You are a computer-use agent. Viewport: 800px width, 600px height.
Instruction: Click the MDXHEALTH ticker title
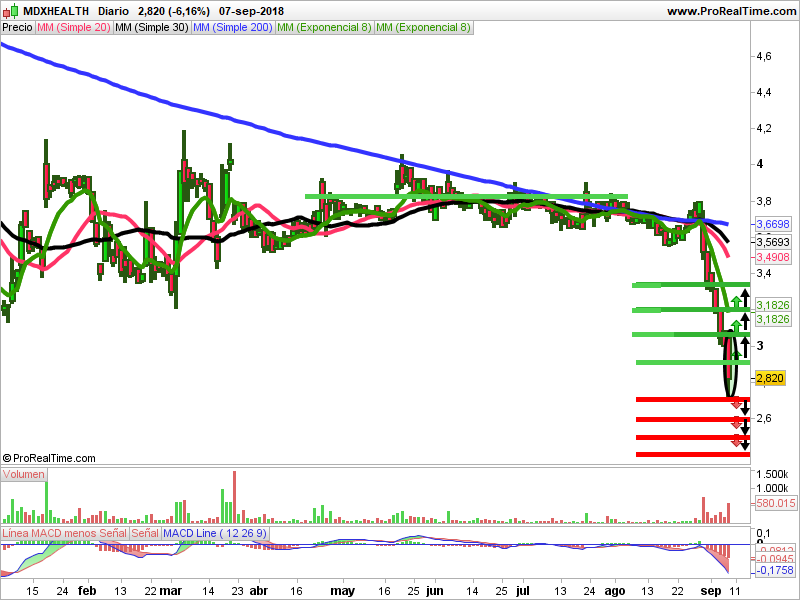tap(56, 11)
